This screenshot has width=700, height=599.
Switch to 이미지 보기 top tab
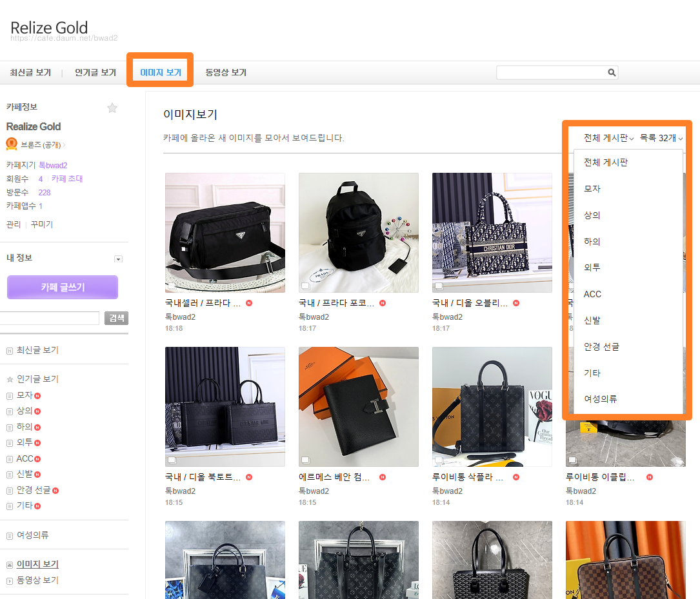pos(161,72)
